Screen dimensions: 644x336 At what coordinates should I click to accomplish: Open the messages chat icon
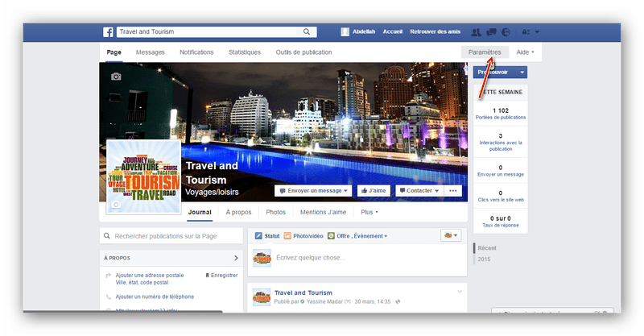491,31
